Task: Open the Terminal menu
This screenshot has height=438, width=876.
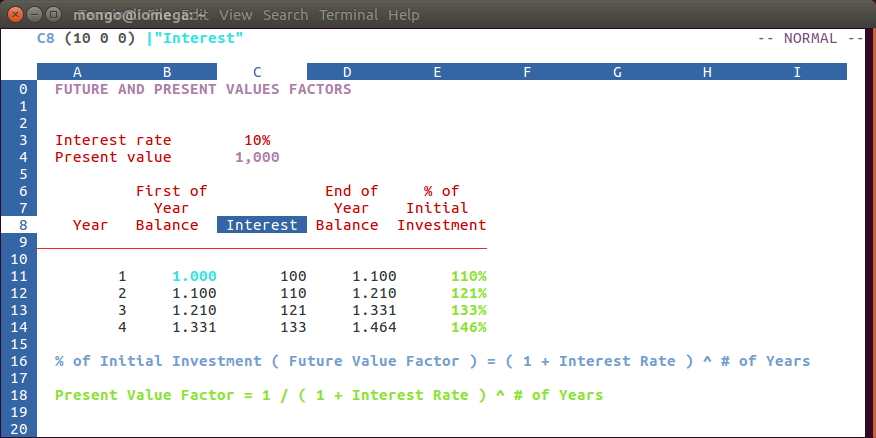Action: coord(348,15)
